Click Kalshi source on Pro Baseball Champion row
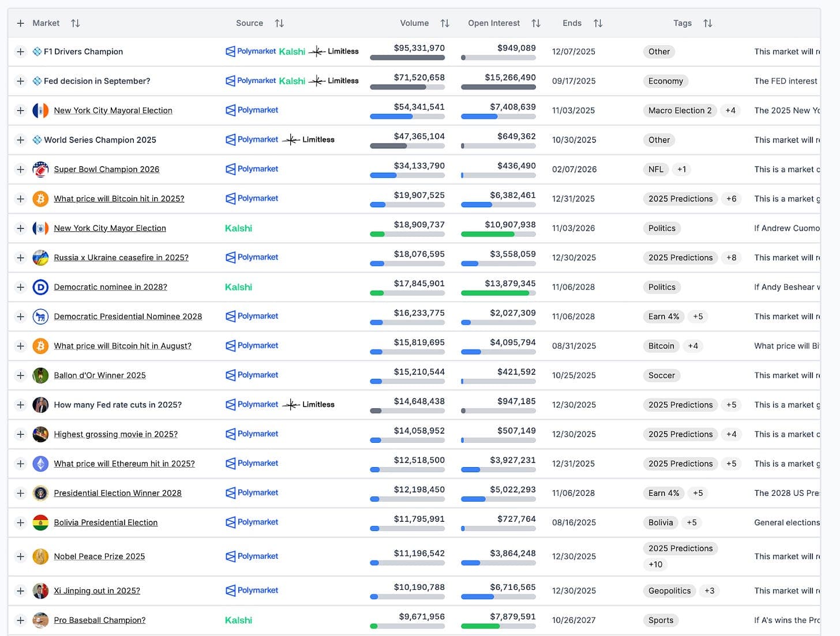The width and height of the screenshot is (840, 636). [x=238, y=620]
